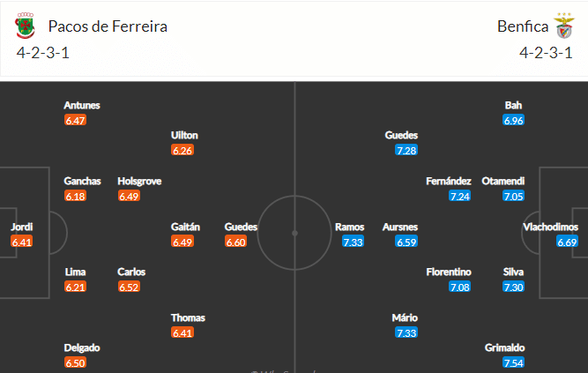Select the Pacos player Guedes rated 6.60
This screenshot has height=373, width=588.
point(241,227)
